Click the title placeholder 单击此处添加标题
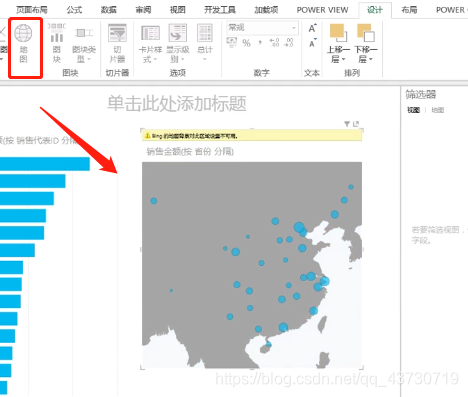This screenshot has width=468, height=397. [177, 103]
